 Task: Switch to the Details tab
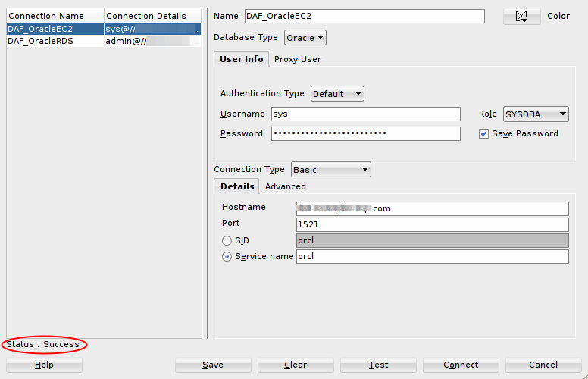pyautogui.click(x=237, y=186)
